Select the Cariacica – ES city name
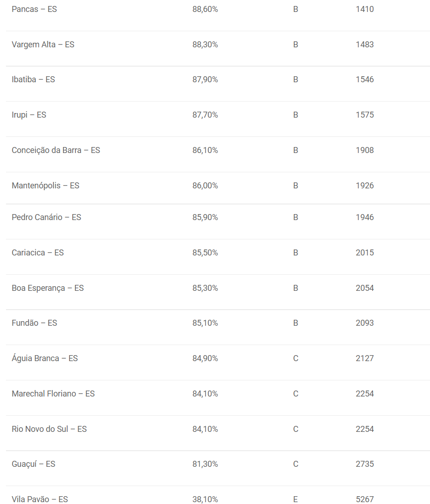 pos(38,253)
